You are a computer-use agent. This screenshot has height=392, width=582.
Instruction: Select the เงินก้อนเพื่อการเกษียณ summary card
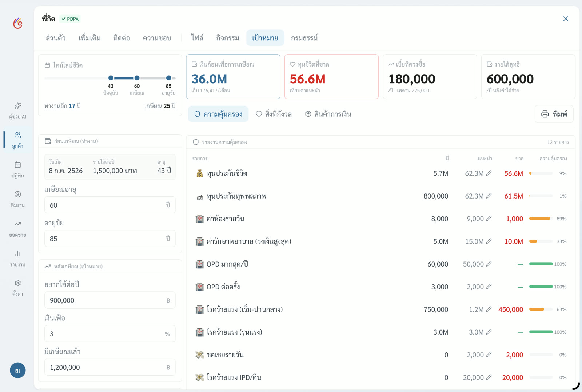click(x=233, y=77)
